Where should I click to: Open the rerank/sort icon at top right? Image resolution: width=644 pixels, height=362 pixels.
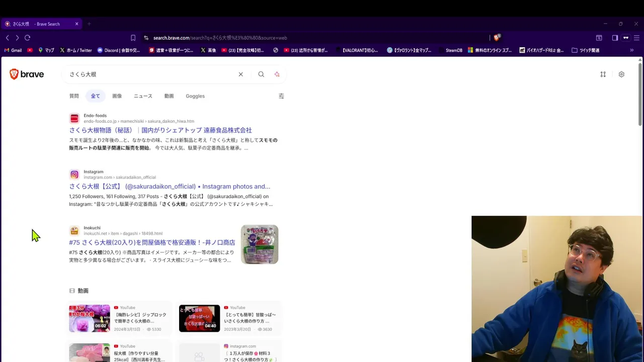(603, 74)
